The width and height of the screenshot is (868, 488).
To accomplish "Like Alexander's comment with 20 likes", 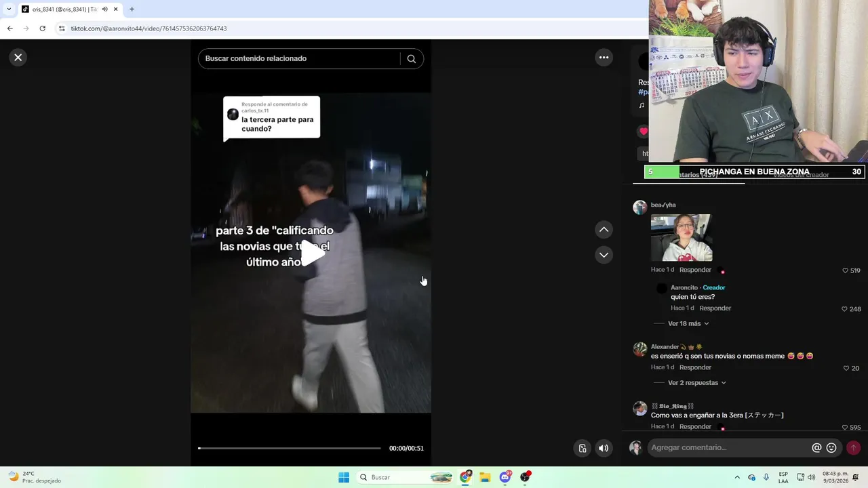I will point(846,368).
